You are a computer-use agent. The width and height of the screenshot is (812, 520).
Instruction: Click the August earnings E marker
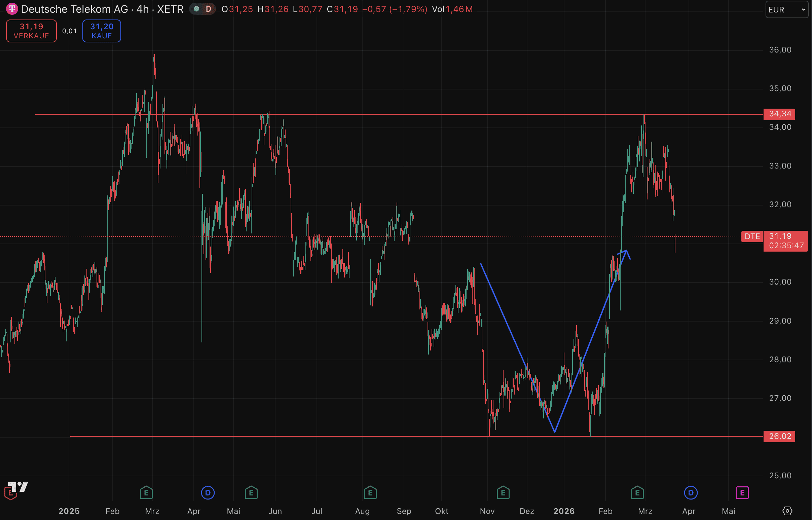(x=370, y=493)
